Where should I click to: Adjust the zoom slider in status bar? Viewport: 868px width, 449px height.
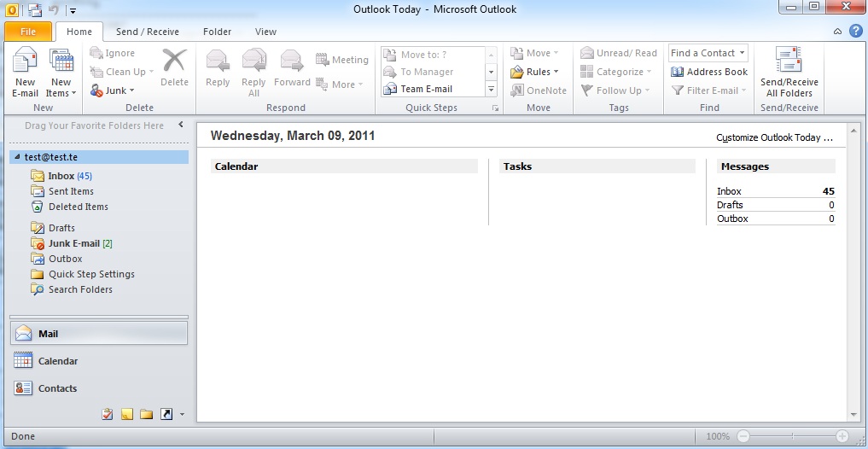(792, 436)
